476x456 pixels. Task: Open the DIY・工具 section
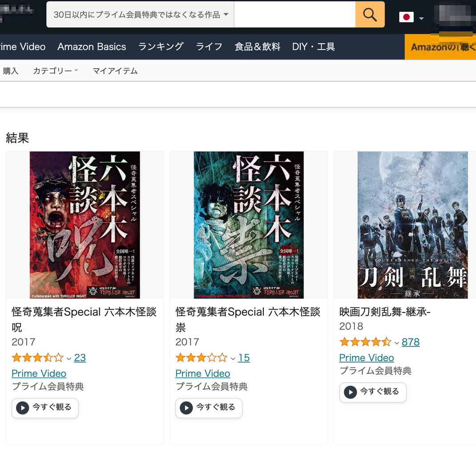click(x=313, y=46)
